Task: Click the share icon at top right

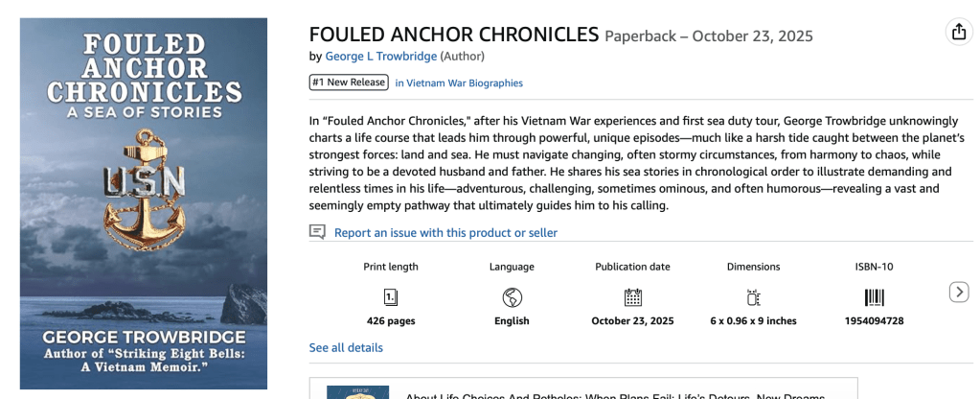Action: [958, 32]
